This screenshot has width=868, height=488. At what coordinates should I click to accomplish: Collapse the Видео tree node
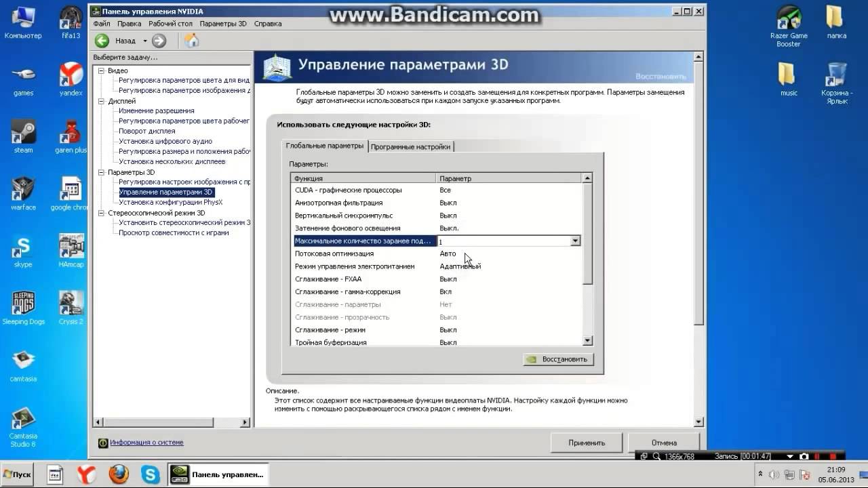[101, 70]
